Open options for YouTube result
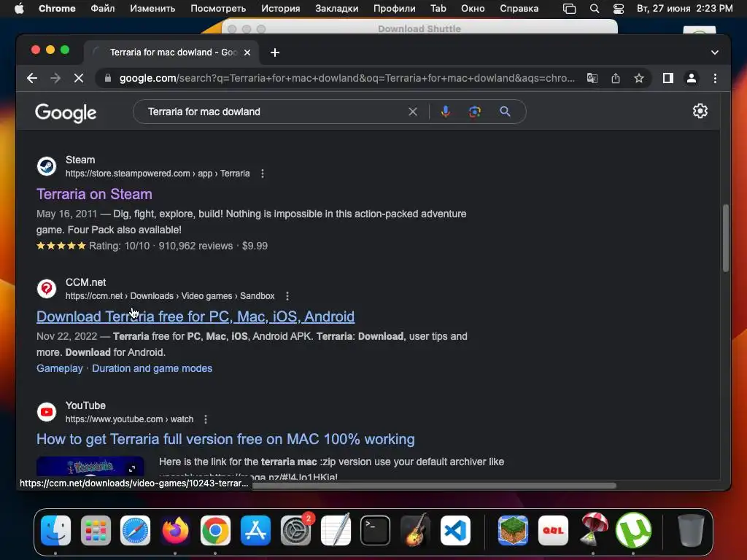 (x=205, y=419)
